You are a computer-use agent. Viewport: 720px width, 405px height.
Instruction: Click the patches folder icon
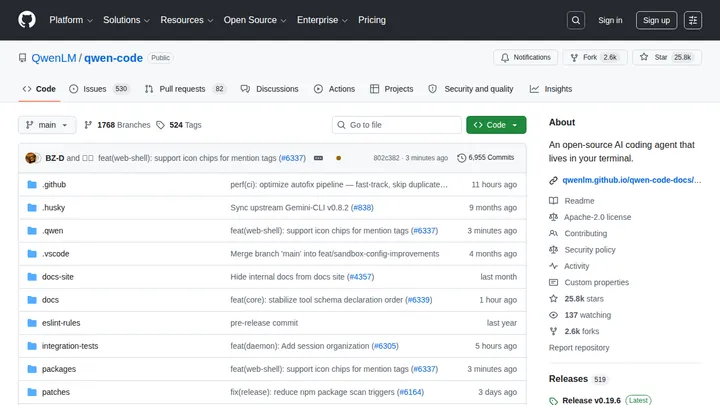point(32,392)
